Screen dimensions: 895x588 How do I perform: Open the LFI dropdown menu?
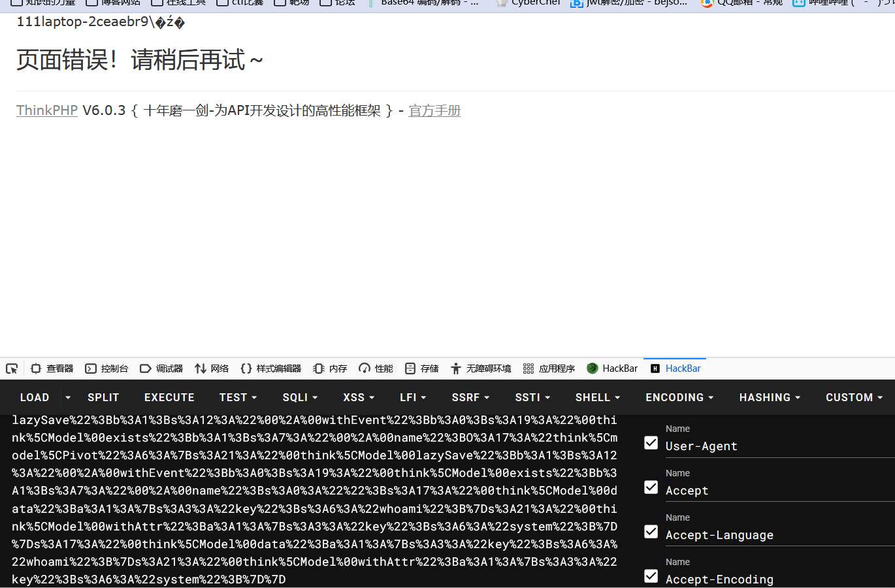(413, 397)
